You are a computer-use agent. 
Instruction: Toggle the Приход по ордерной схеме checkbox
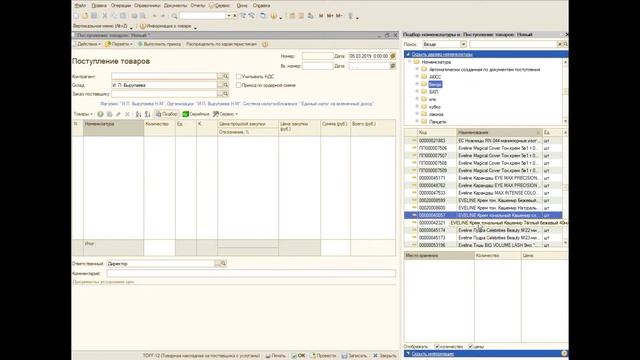click(x=238, y=85)
